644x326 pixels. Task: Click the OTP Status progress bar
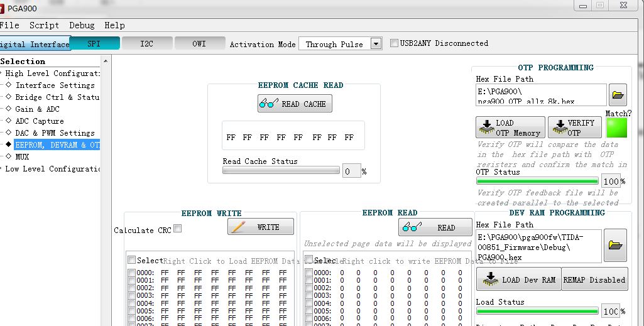click(x=537, y=181)
